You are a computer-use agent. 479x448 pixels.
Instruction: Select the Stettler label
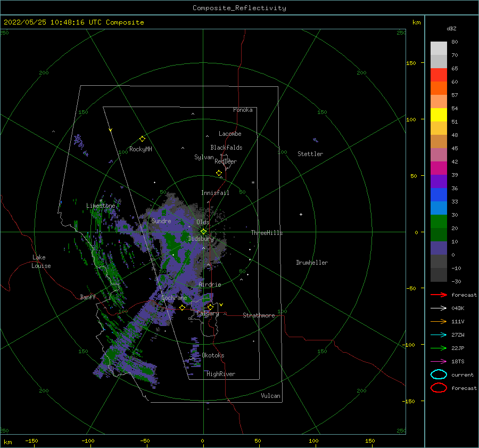coord(310,154)
